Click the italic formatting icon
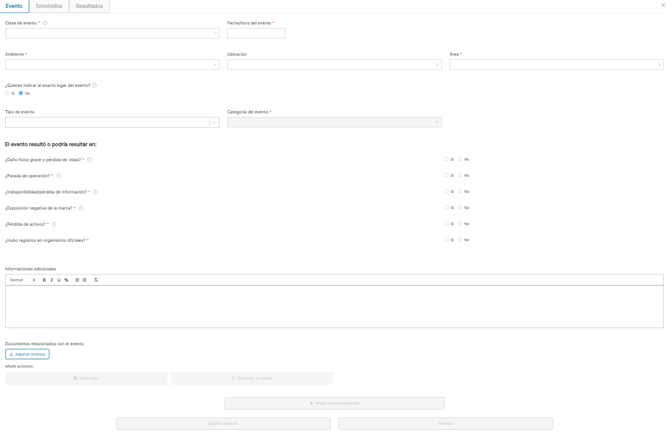Screen dimensions: 667x432 pyautogui.click(x=52, y=280)
